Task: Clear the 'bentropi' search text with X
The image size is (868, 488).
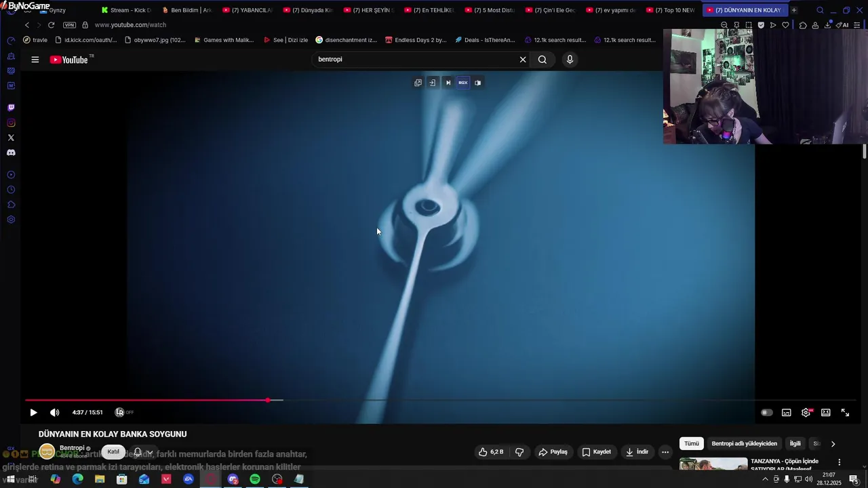Action: pos(523,60)
